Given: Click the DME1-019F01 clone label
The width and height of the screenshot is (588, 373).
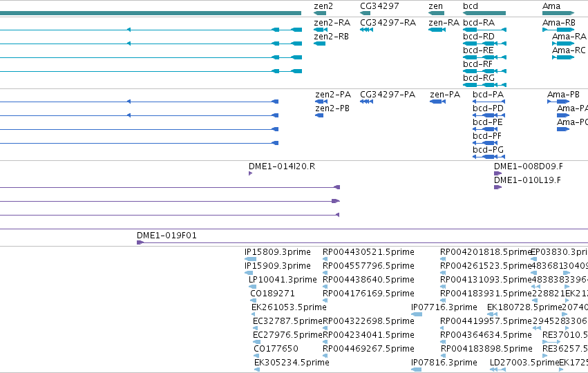Looking at the screenshot, I should 167,236.
